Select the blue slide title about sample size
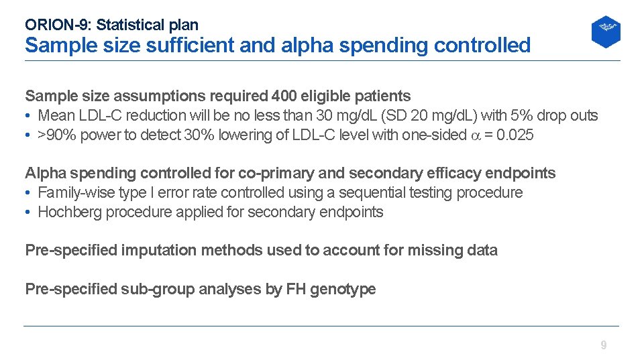This screenshot has width=644, height=362. coord(277,46)
